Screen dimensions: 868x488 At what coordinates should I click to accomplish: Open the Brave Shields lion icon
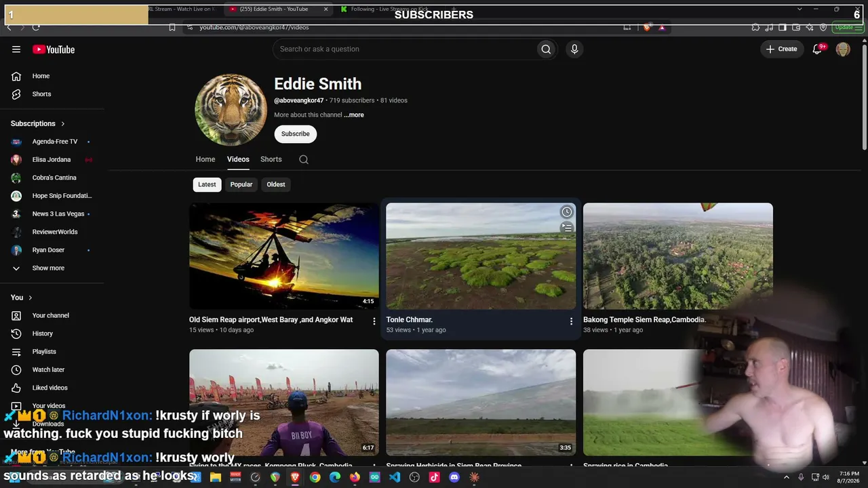pos(647,27)
